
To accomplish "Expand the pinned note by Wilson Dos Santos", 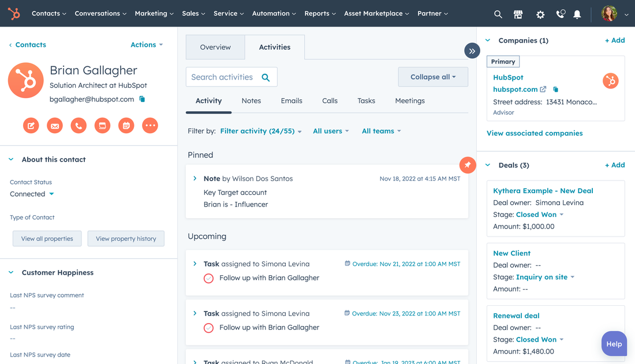I will pos(195,179).
